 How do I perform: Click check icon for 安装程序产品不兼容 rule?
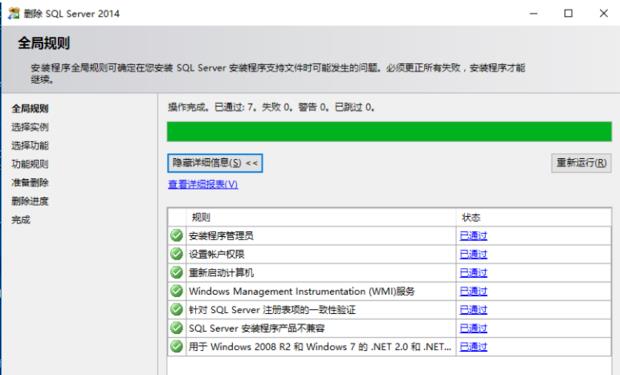(176, 328)
